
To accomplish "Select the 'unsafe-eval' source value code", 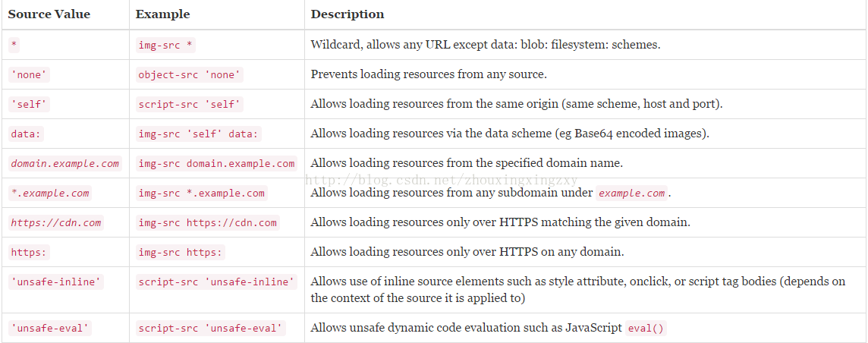I will tap(50, 328).
